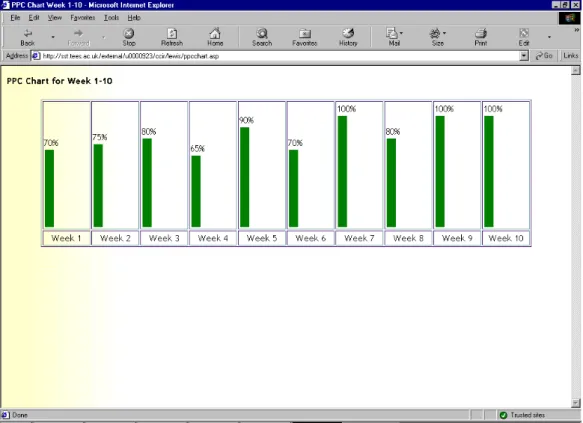This screenshot has height=423, width=583.
Task: Open the View menu
Action: point(55,18)
